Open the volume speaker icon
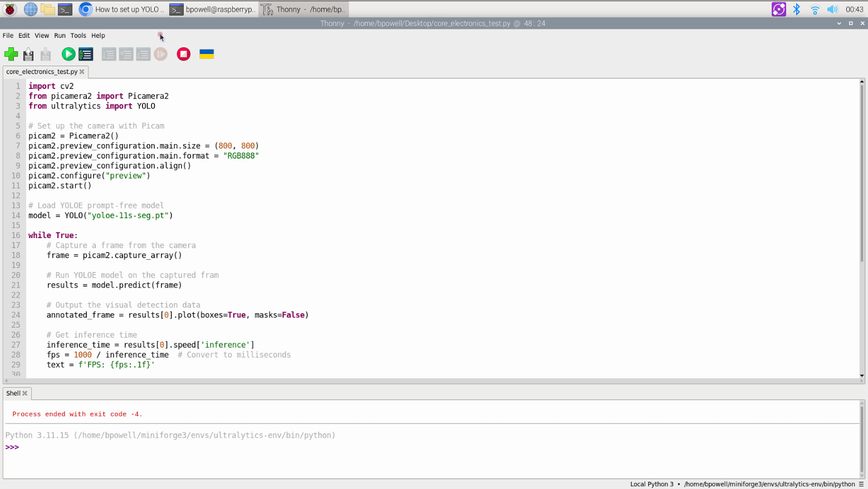Viewport: 868px width, 489px height. click(x=832, y=9)
